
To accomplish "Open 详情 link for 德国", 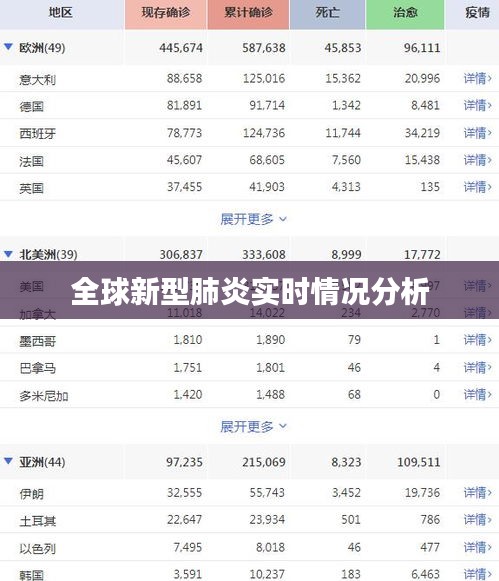I will (x=478, y=106).
